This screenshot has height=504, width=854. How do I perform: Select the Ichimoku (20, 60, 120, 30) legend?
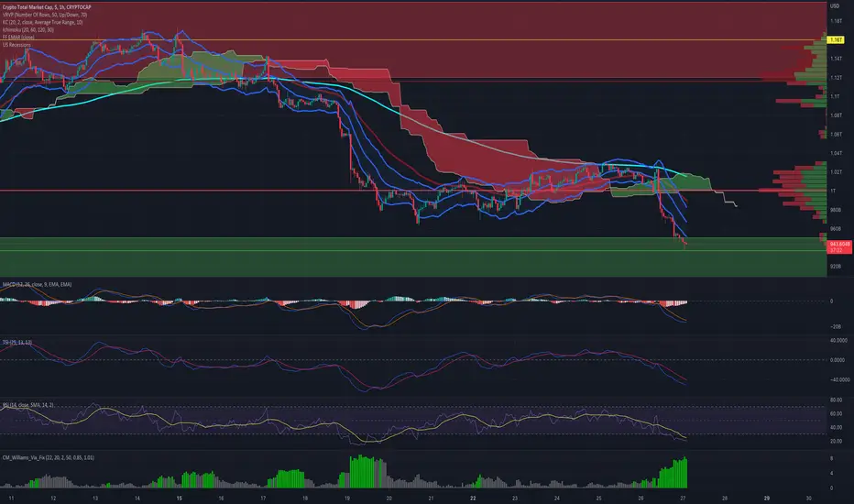(27, 30)
